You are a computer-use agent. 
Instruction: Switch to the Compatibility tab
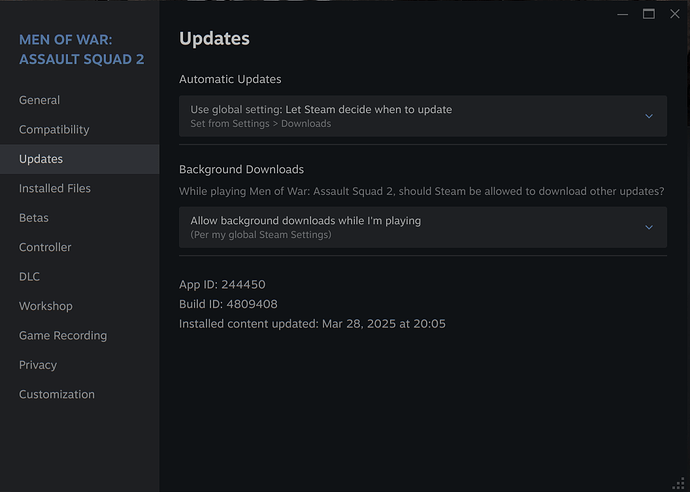(x=54, y=130)
